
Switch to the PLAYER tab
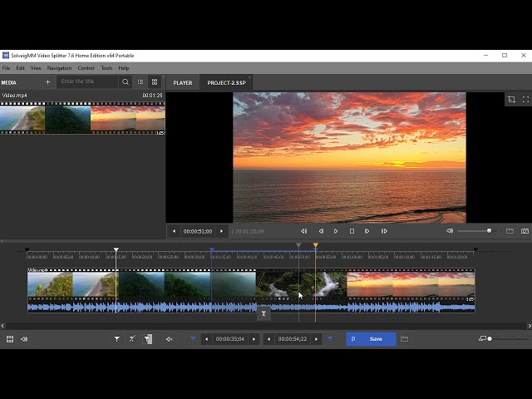pos(183,83)
